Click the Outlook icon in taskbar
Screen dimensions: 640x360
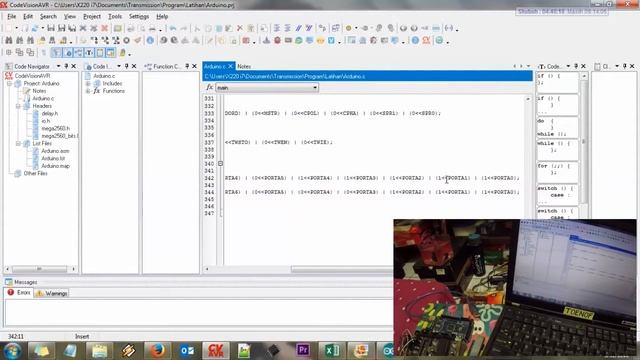click(187, 351)
